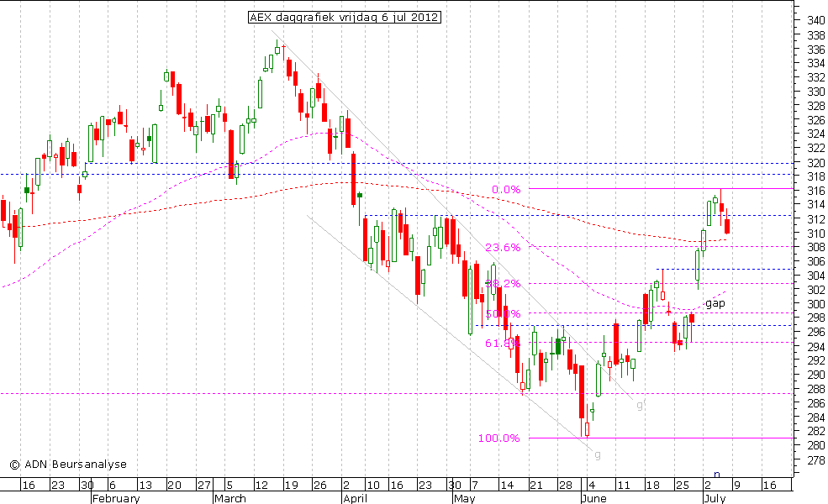Viewport: 828px width, 504px height.
Task: Click the date label 21 in May
Action: point(536,485)
